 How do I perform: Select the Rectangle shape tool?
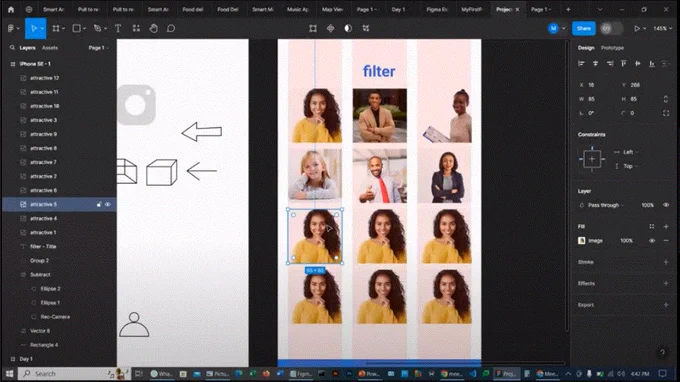76,28
